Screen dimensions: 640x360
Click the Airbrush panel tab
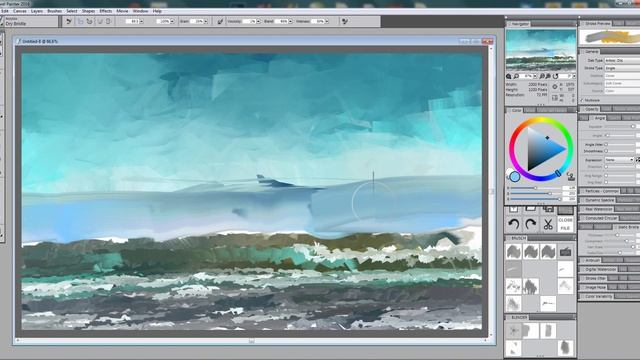click(x=592, y=260)
